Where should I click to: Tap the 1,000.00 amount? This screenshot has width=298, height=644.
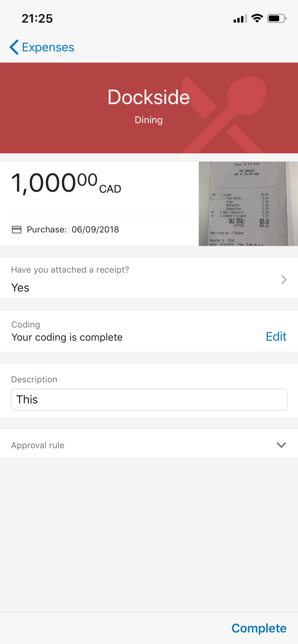(x=54, y=183)
